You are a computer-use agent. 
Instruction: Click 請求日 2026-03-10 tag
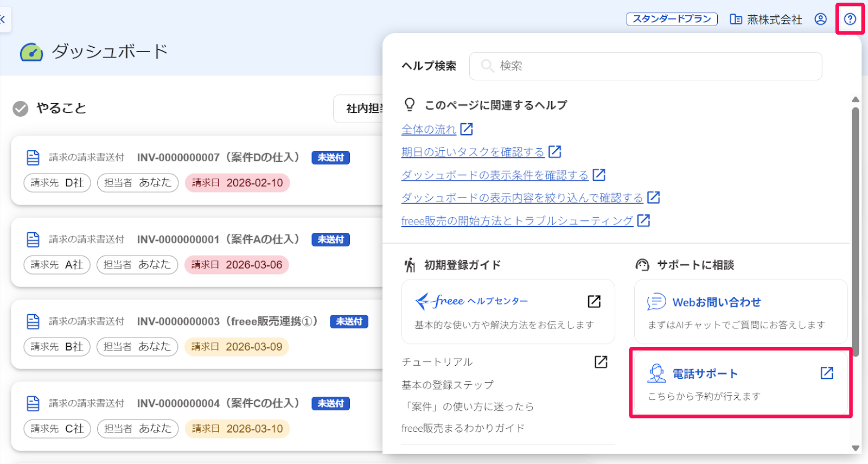point(238,429)
